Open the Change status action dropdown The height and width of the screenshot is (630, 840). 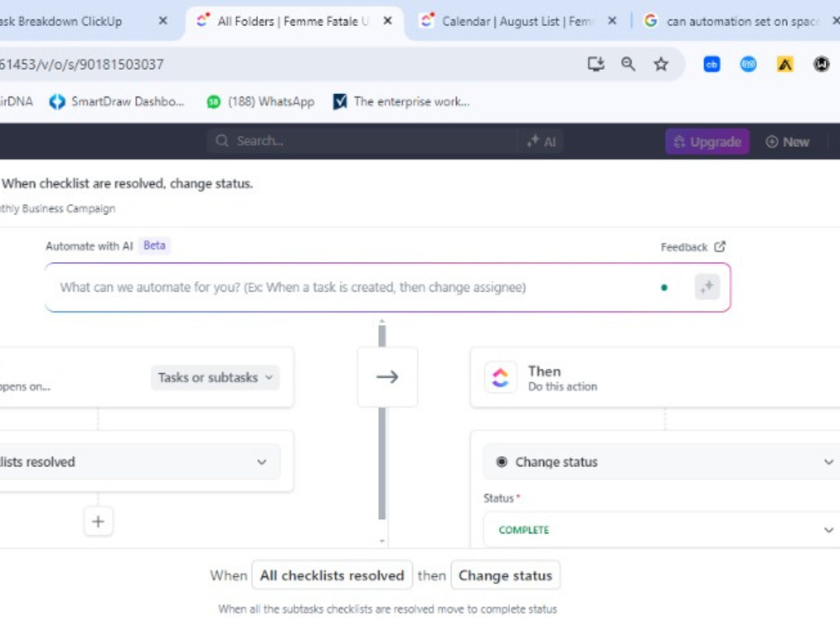click(662, 462)
